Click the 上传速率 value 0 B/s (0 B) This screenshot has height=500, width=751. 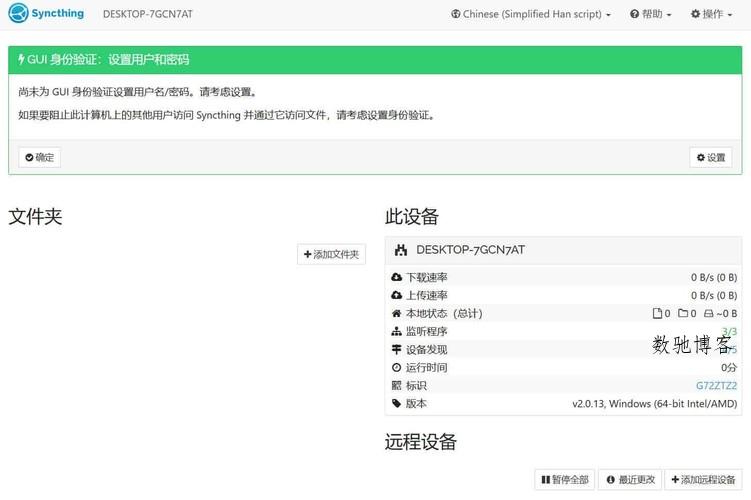point(714,295)
